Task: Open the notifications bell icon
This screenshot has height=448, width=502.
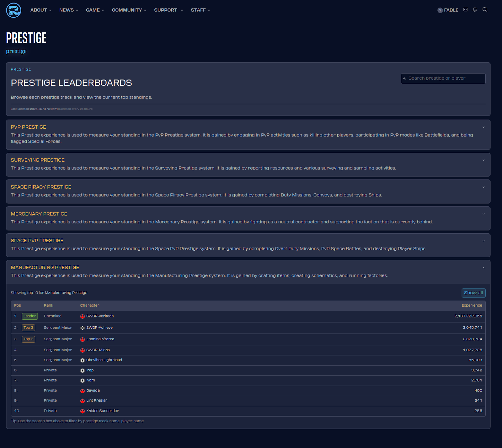Action: (x=475, y=10)
